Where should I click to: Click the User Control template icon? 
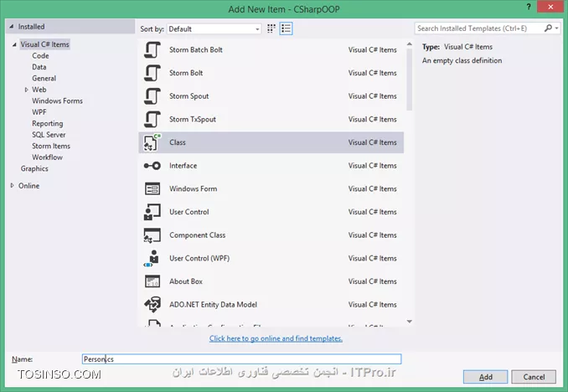click(x=152, y=212)
